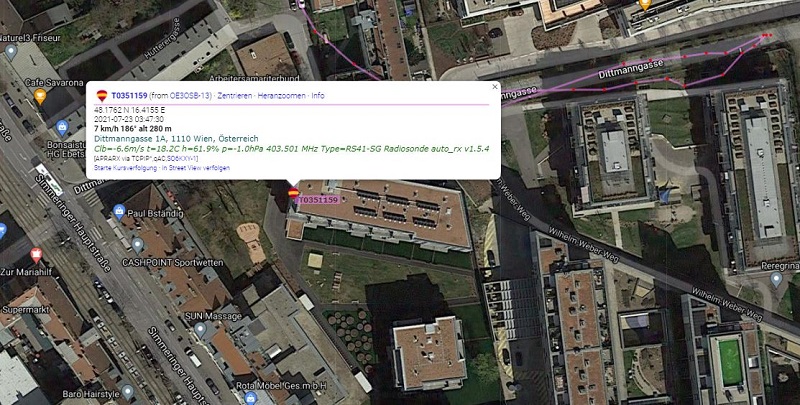The image size is (800, 405).
Task: Open the Bonsaistu shopping pin
Action: pyautogui.click(x=62, y=128)
